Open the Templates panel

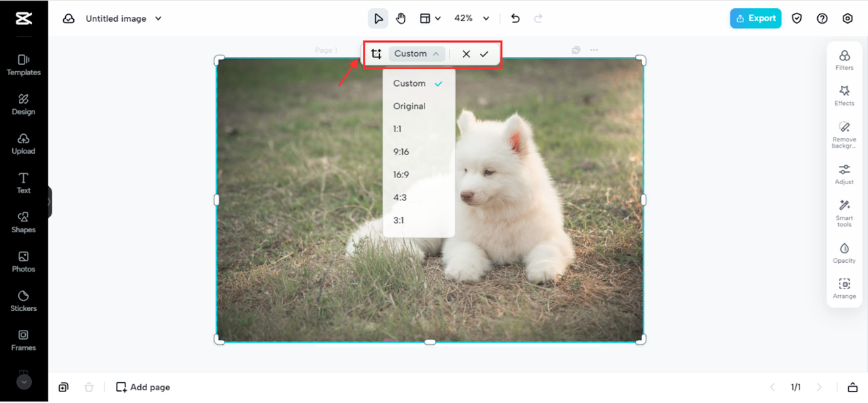[24, 65]
